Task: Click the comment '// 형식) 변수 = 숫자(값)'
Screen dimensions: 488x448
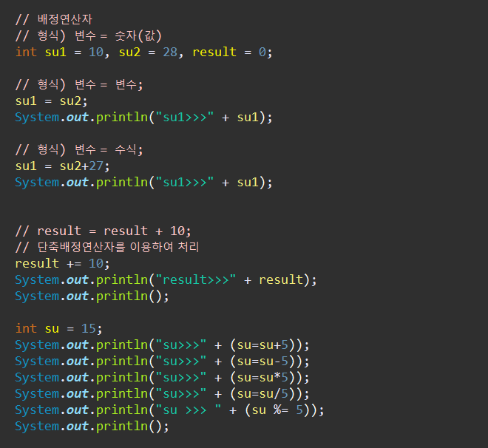Action: (89, 35)
